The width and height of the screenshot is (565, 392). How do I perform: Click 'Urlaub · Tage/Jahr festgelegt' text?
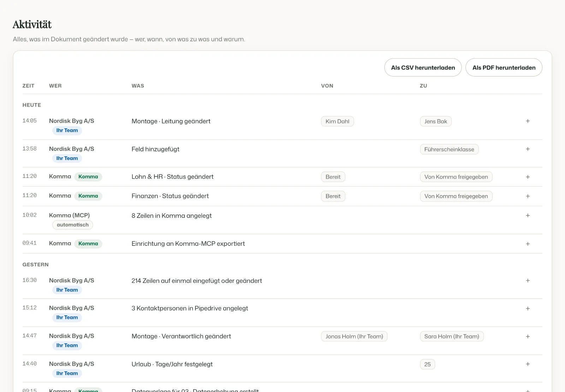tap(172, 364)
